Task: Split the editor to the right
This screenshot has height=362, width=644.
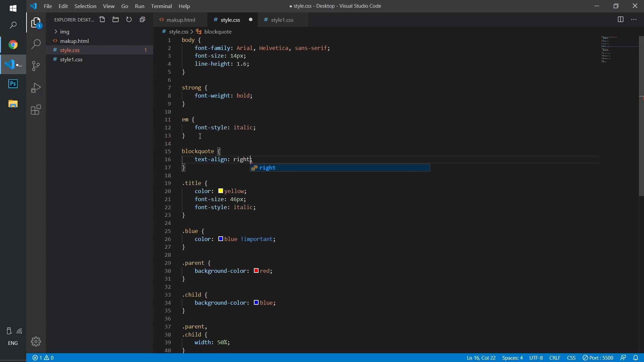Action: pos(621,20)
